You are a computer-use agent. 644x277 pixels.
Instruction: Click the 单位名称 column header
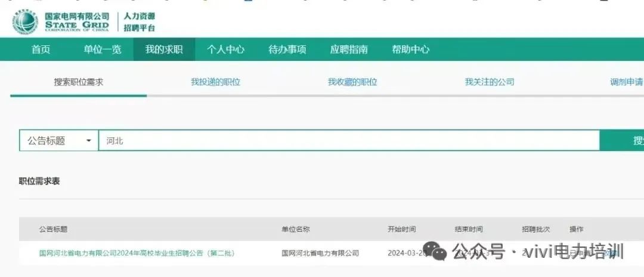pyautogui.click(x=296, y=229)
